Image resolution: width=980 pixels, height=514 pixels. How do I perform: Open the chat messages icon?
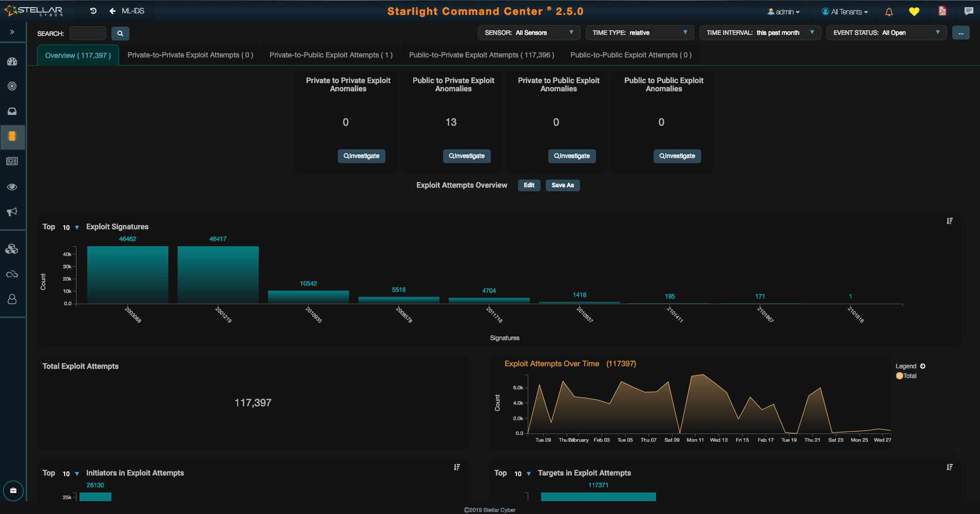click(969, 11)
